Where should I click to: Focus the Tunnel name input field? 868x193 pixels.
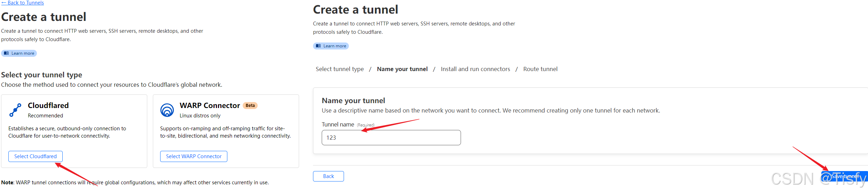coord(391,138)
